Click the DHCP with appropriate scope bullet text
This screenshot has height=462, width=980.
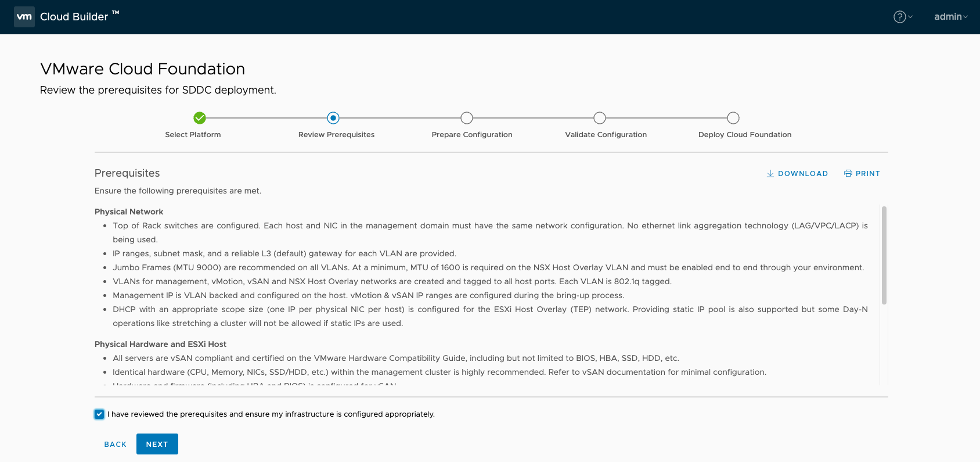pyautogui.click(x=490, y=317)
